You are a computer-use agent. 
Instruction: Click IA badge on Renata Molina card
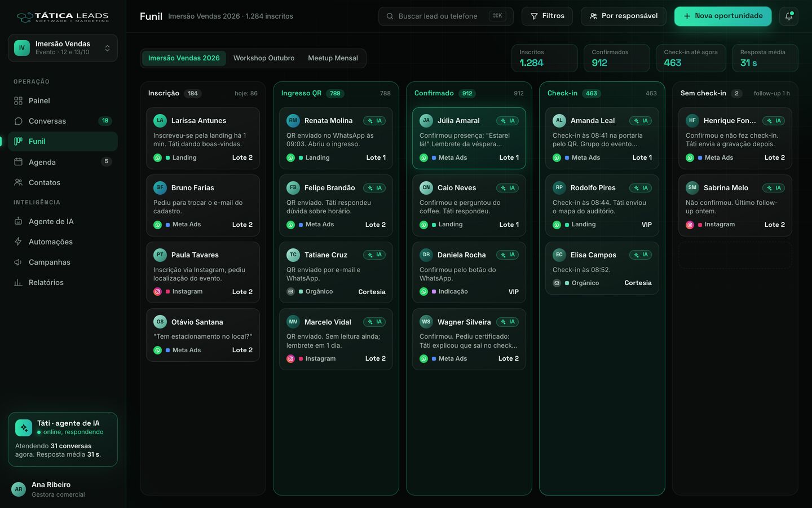coord(374,121)
